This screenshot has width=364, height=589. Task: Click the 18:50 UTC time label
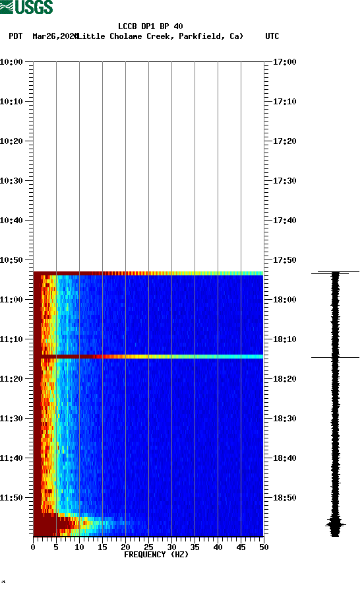(x=284, y=498)
